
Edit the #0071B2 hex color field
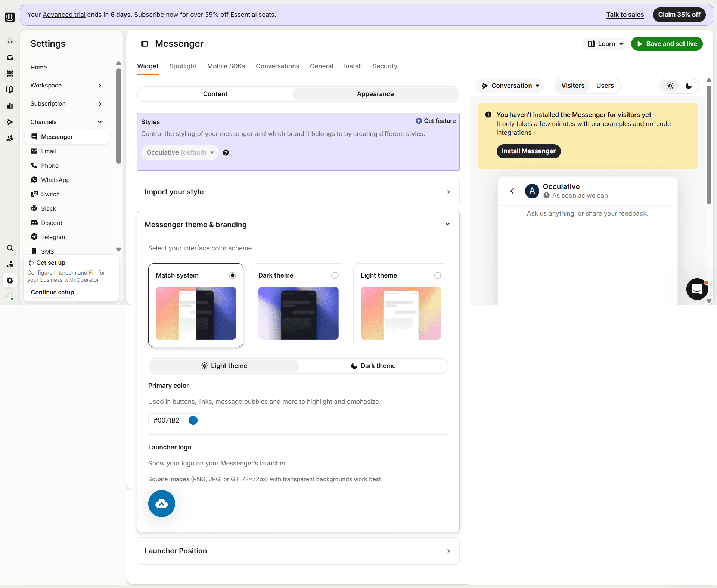(x=167, y=420)
